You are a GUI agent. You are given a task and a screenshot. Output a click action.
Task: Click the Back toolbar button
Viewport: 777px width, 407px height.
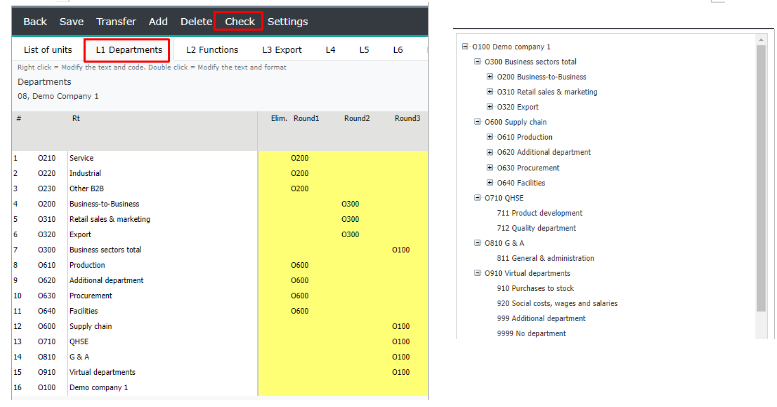(35, 21)
